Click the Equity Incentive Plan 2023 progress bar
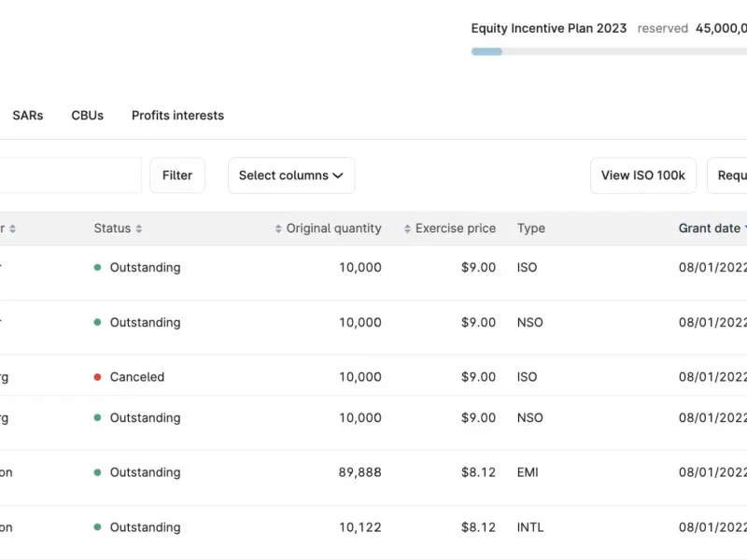Viewport: 747px width, 560px height. (609, 51)
